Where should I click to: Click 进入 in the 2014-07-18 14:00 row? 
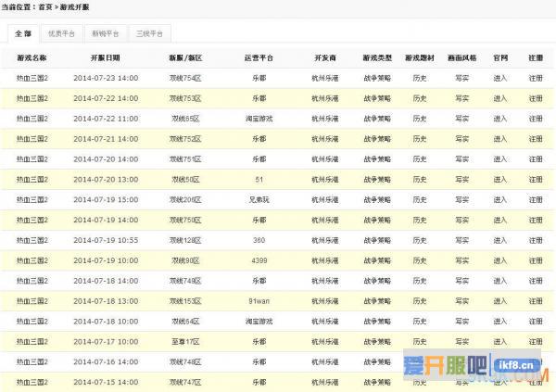pyautogui.click(x=500, y=281)
